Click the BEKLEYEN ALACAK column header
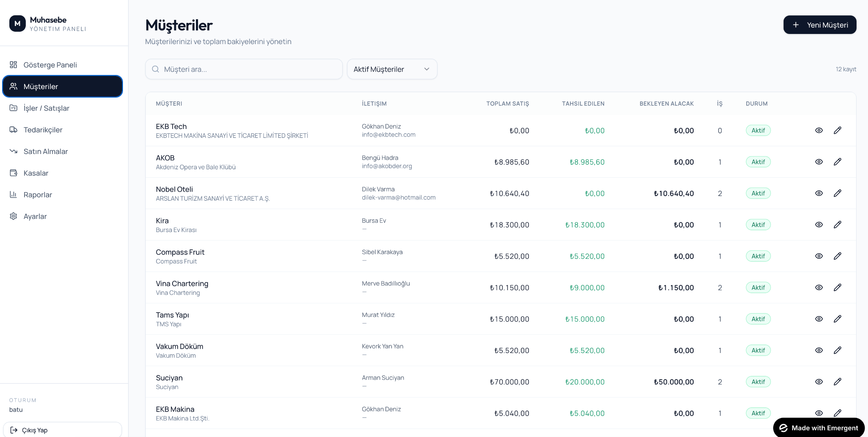868x437 pixels. pos(667,104)
